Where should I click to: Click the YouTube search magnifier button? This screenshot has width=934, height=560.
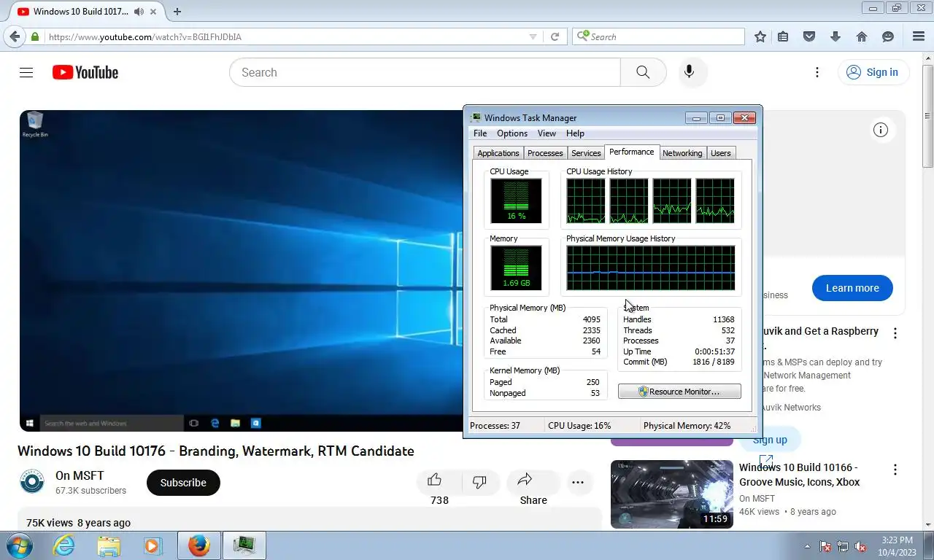click(x=643, y=72)
